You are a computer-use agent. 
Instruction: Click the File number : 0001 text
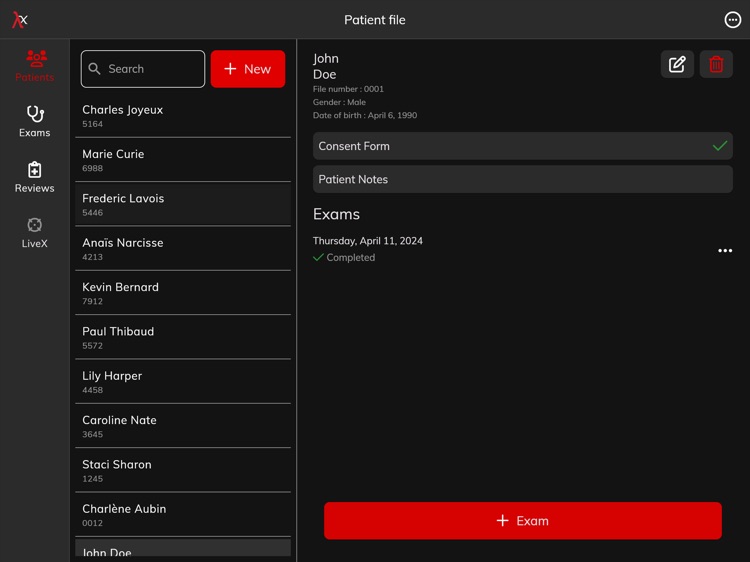pos(348,89)
